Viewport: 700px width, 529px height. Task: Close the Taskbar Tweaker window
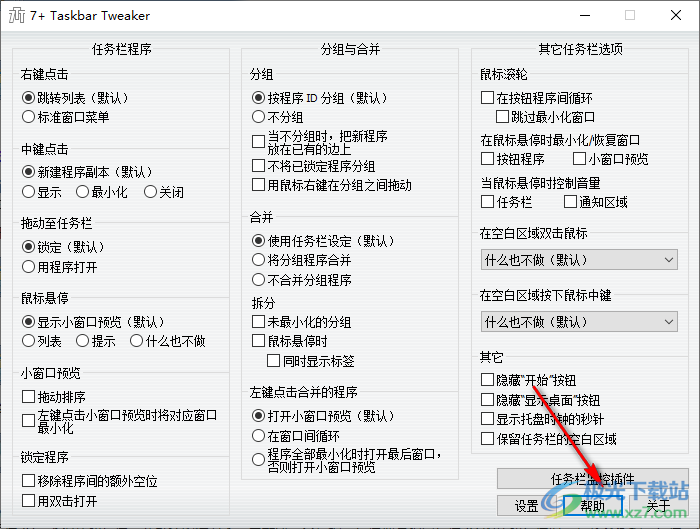point(676,15)
